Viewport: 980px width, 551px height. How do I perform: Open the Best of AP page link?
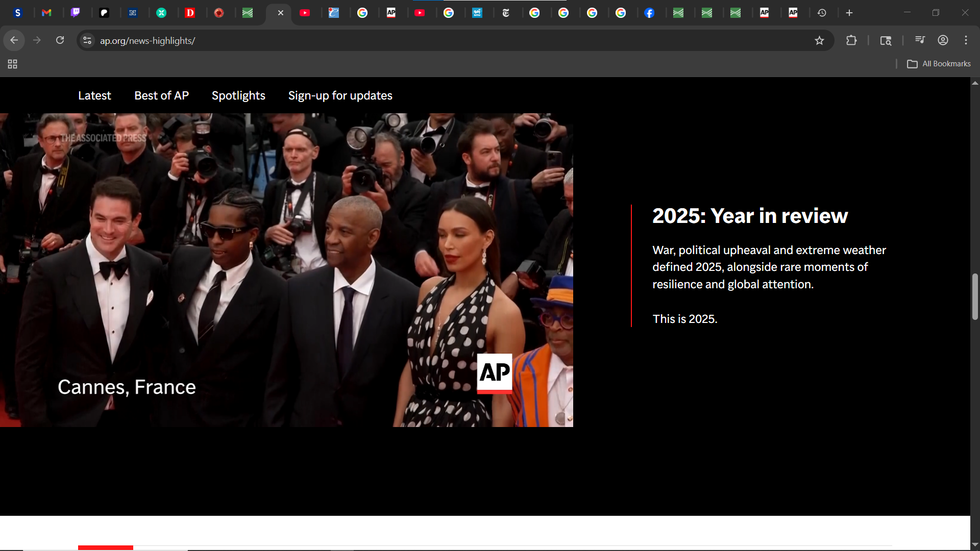[x=161, y=95]
